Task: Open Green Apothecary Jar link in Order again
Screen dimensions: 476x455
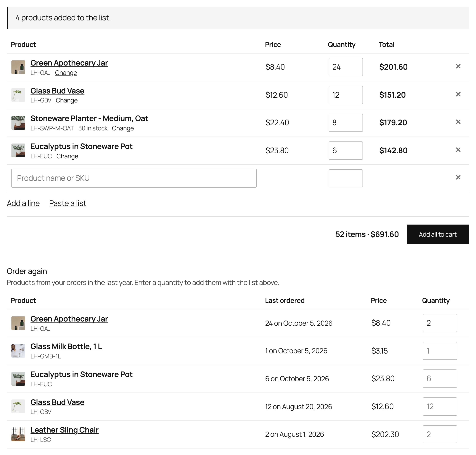Action: pos(69,319)
